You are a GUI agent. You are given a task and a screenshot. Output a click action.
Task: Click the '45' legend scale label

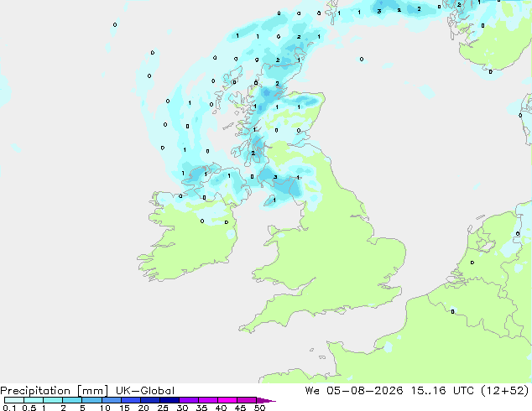click(240, 408)
